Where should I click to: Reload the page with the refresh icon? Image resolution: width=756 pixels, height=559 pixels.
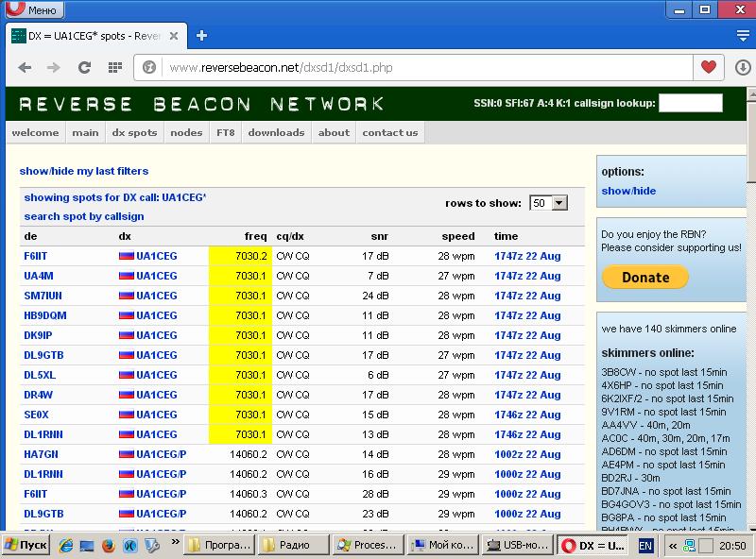pos(84,67)
